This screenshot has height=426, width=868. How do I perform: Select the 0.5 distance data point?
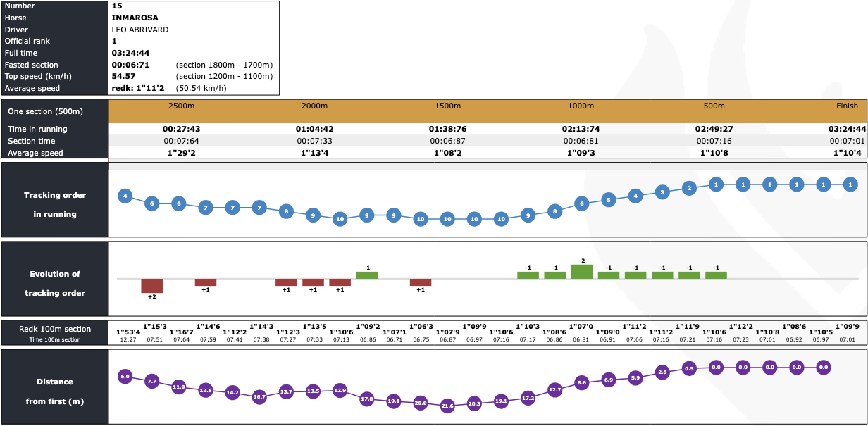point(689,368)
